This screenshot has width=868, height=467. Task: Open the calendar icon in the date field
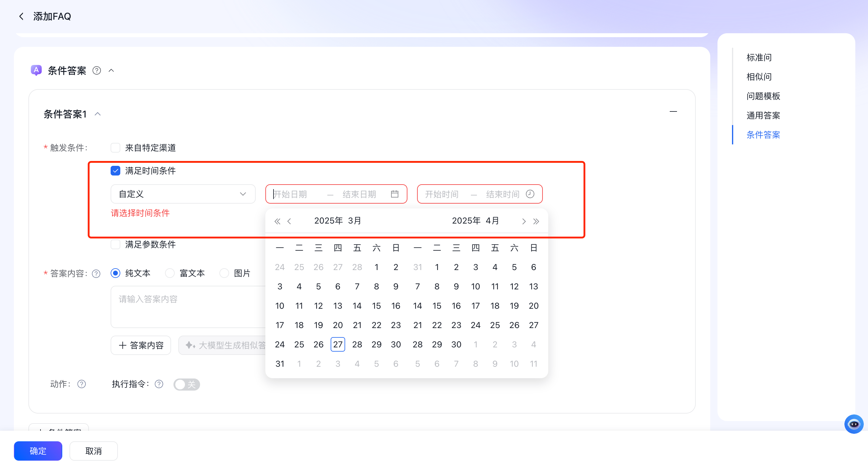point(395,194)
